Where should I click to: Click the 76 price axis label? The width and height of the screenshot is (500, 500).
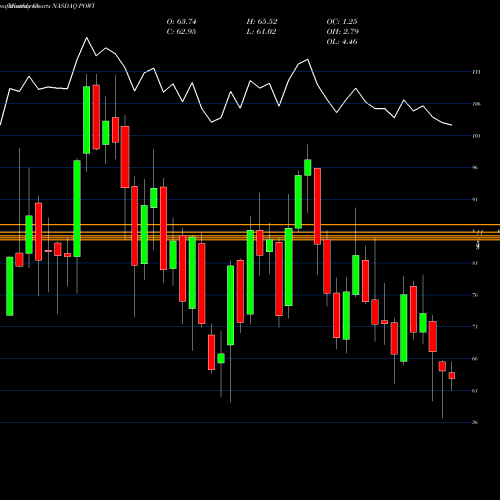pos(475,295)
